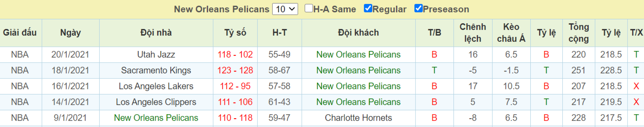
Task: Open Sacramento Kings team link
Action: tap(156, 70)
